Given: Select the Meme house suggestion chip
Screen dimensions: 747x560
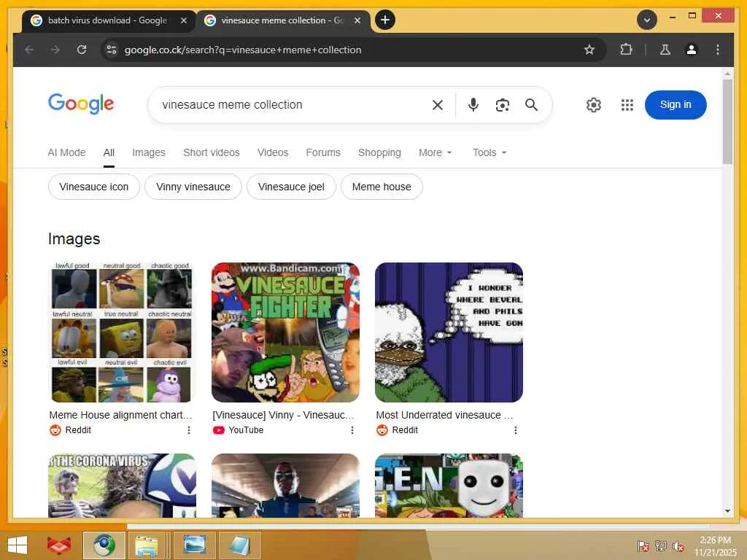Looking at the screenshot, I should [x=382, y=187].
